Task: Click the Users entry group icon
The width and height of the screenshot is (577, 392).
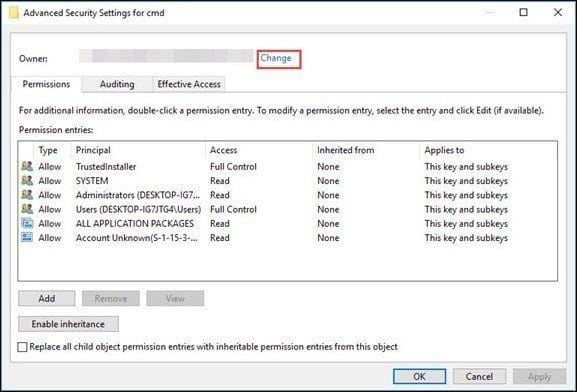Action: [27, 209]
